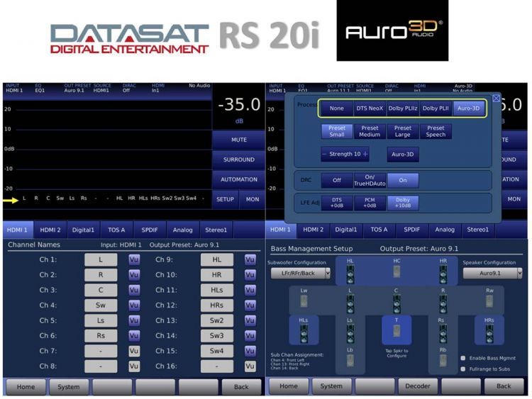
Task: Click Home in left bottom bar
Action: pyautogui.click(x=26, y=387)
